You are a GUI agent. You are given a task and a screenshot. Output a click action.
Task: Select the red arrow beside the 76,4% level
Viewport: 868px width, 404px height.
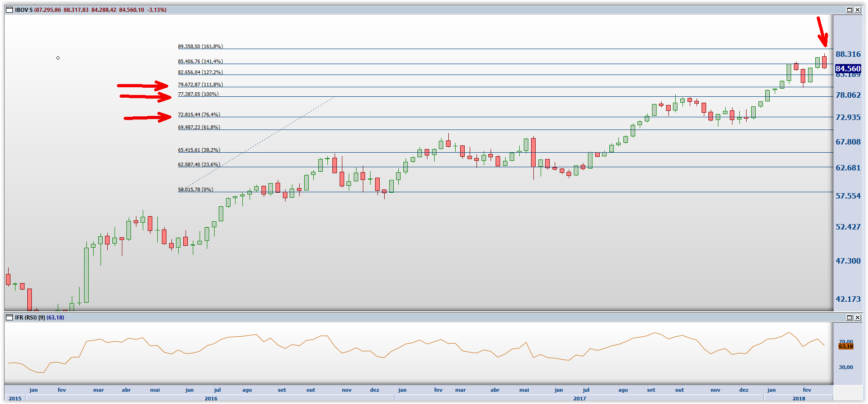click(x=147, y=117)
